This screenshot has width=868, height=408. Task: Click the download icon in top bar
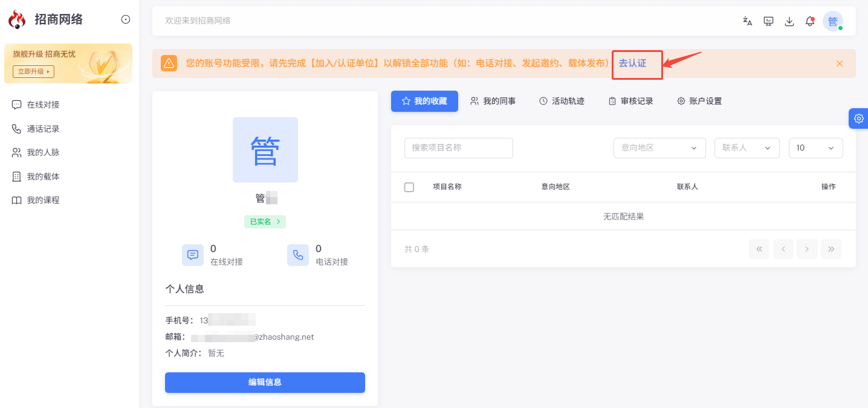pos(789,21)
